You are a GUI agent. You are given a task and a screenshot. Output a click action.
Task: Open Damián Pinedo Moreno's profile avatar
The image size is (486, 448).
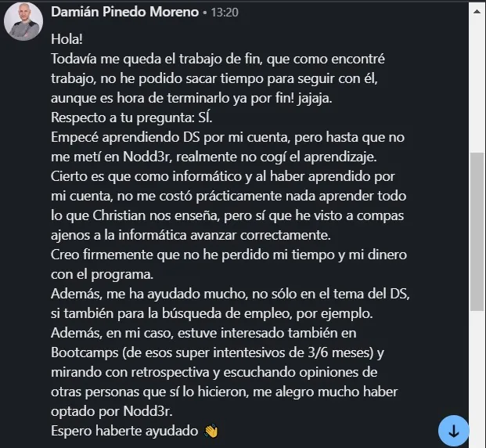coord(23,21)
